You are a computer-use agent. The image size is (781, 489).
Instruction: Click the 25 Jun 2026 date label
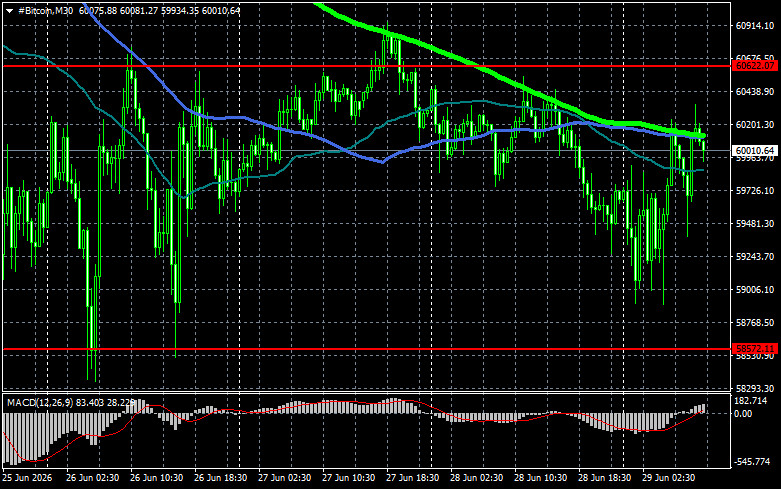tap(27, 478)
